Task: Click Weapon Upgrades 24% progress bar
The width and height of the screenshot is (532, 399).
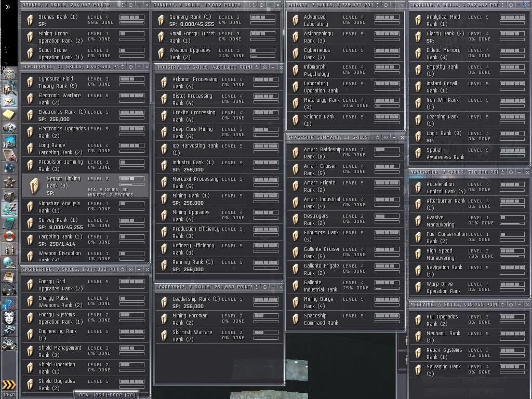Action: [x=262, y=56]
